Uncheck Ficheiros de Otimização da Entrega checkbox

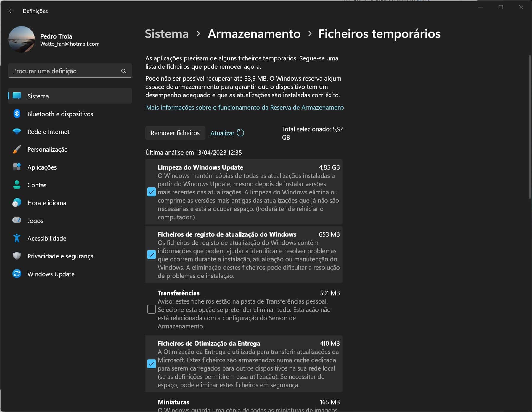151,364
